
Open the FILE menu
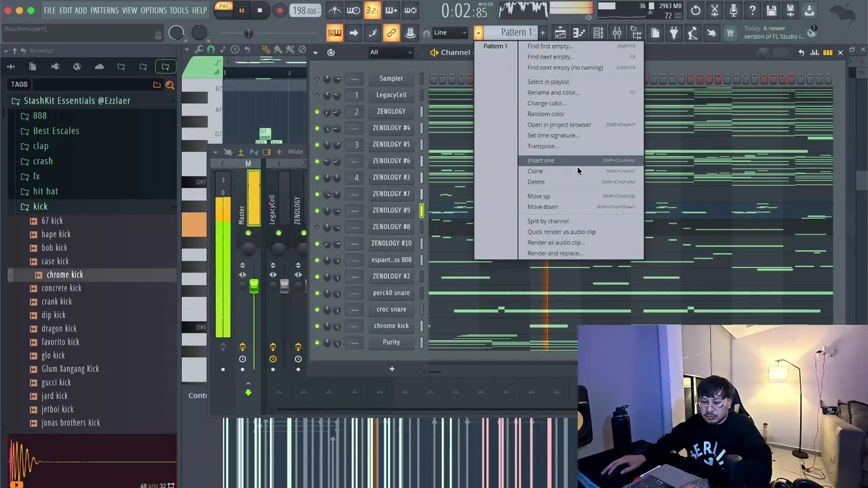(50, 11)
